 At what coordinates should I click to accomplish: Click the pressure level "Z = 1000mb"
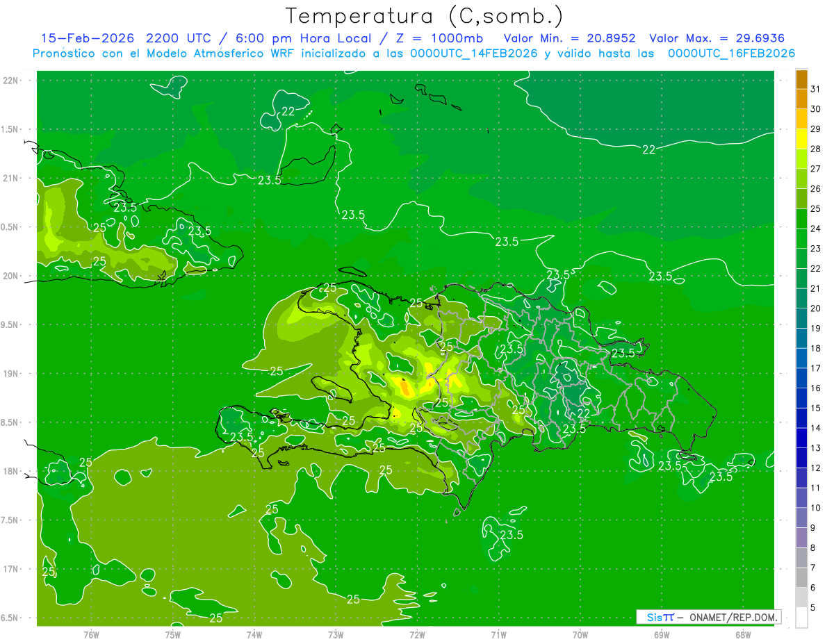tap(439, 38)
